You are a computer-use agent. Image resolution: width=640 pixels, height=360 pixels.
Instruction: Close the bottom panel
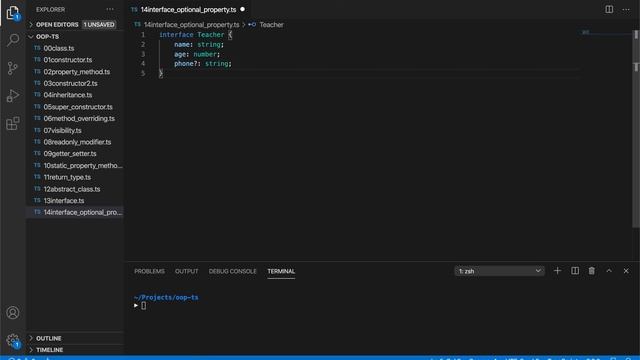[x=626, y=271]
